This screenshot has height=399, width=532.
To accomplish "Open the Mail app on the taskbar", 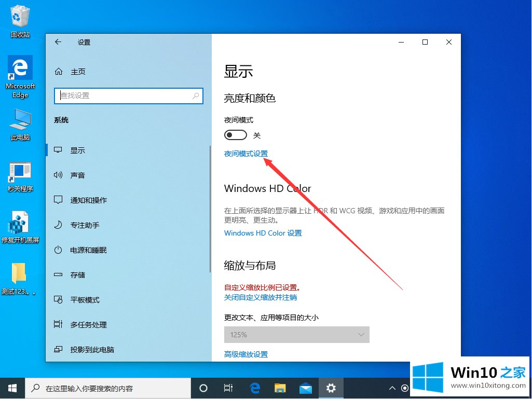I will pyautogui.click(x=306, y=388).
